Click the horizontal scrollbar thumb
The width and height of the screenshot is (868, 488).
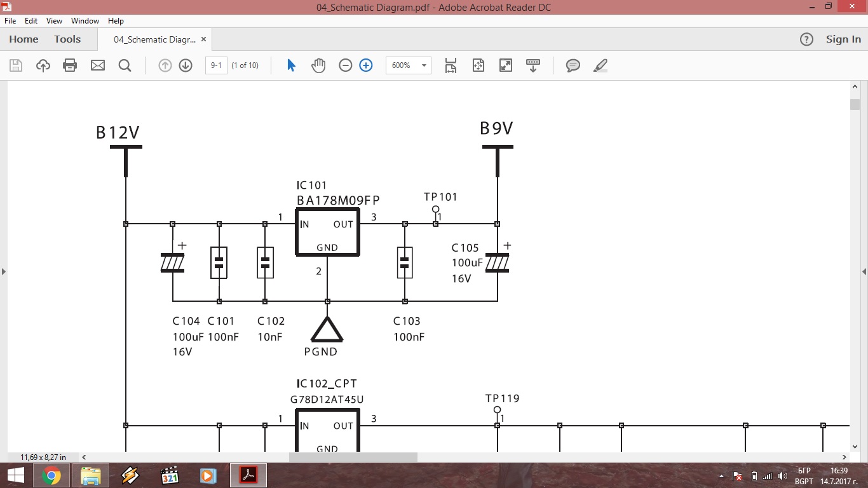click(353, 457)
